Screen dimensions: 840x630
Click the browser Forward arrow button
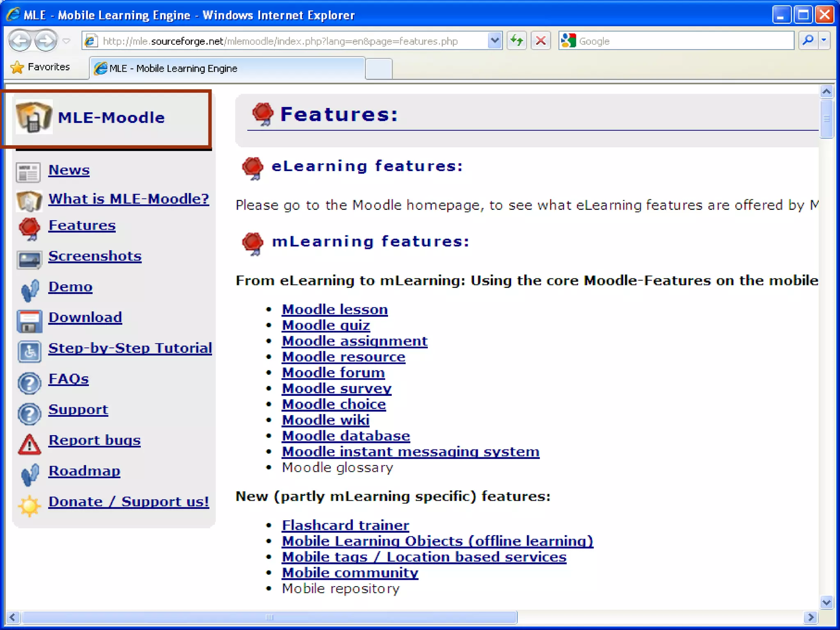click(46, 41)
